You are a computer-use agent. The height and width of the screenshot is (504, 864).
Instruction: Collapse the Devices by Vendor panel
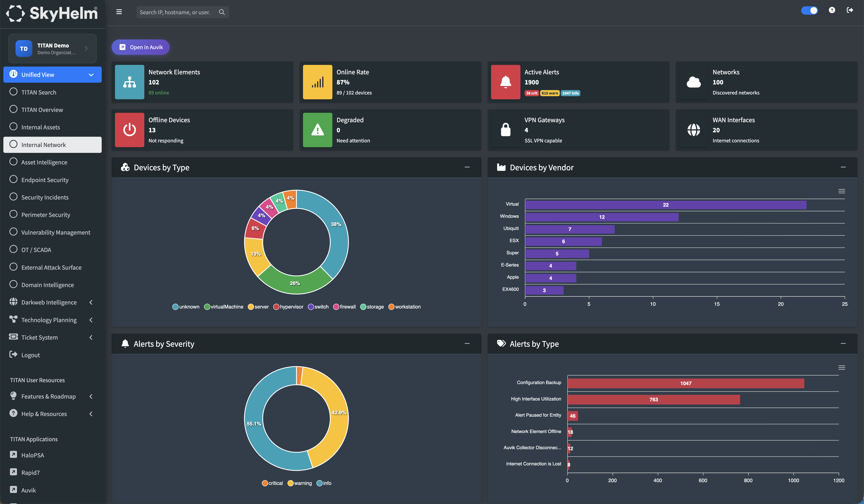click(843, 167)
